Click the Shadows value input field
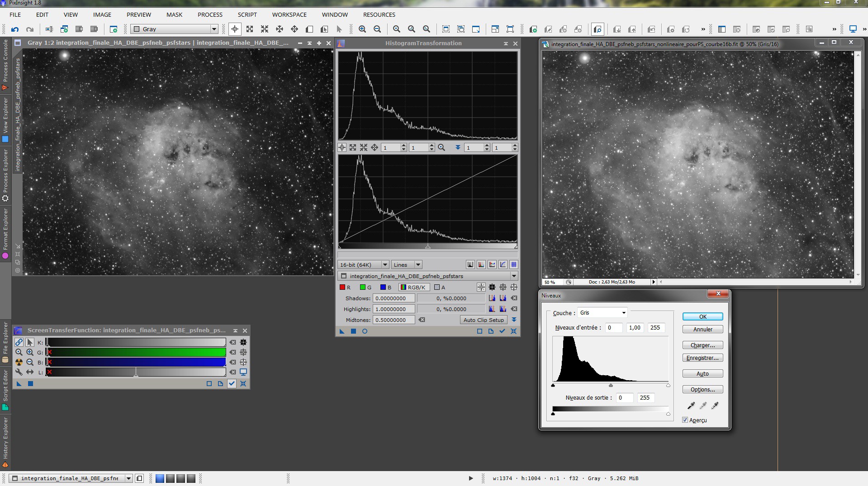 tap(393, 298)
